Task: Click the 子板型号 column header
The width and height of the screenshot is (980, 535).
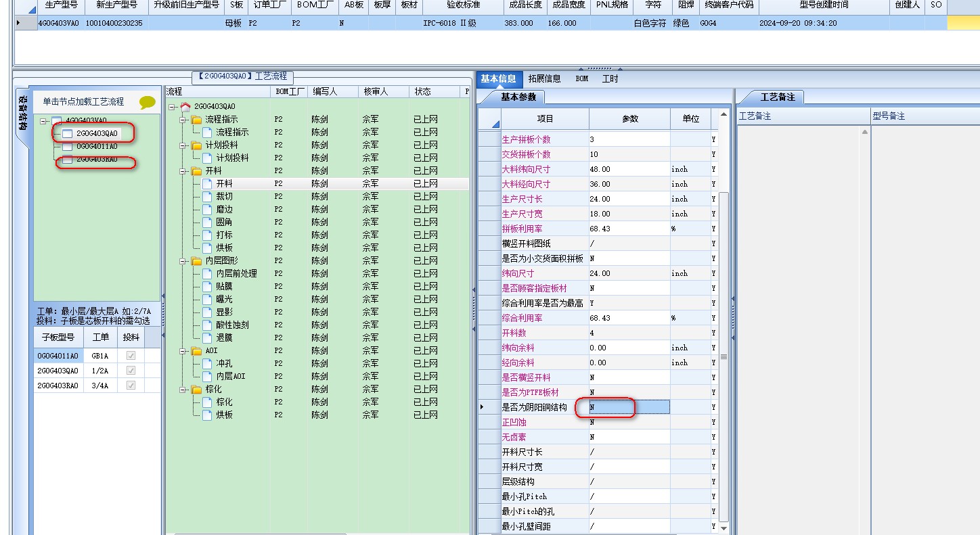Action: click(x=58, y=337)
